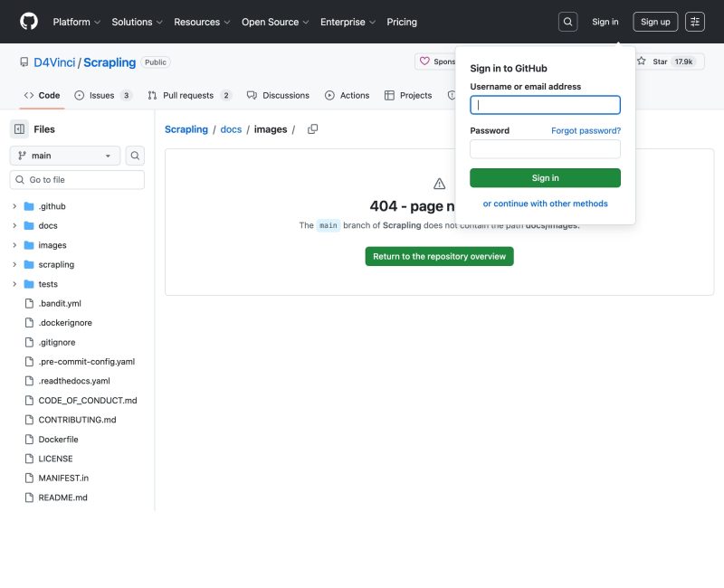This screenshot has height=588, width=724.
Task: Click the GitHub logo icon
Action: (x=29, y=22)
